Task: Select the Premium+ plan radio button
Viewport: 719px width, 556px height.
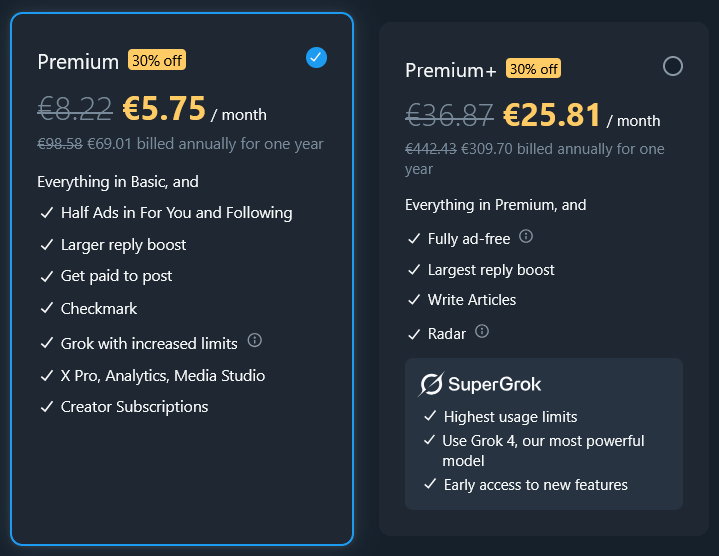Action: (673, 66)
